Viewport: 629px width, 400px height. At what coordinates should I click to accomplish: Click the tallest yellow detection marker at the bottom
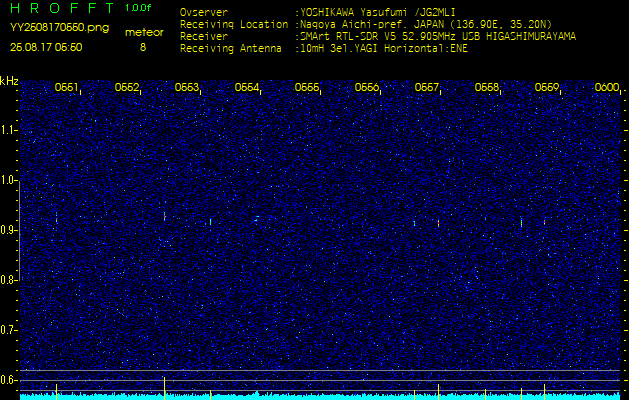click(x=164, y=388)
